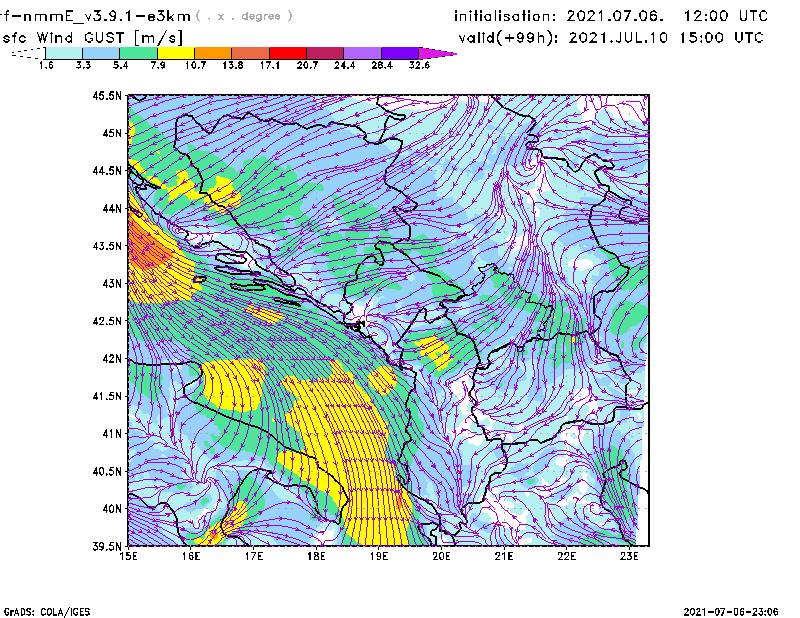Pick the orange 10.7–13.8 legend swatch

click(213, 53)
